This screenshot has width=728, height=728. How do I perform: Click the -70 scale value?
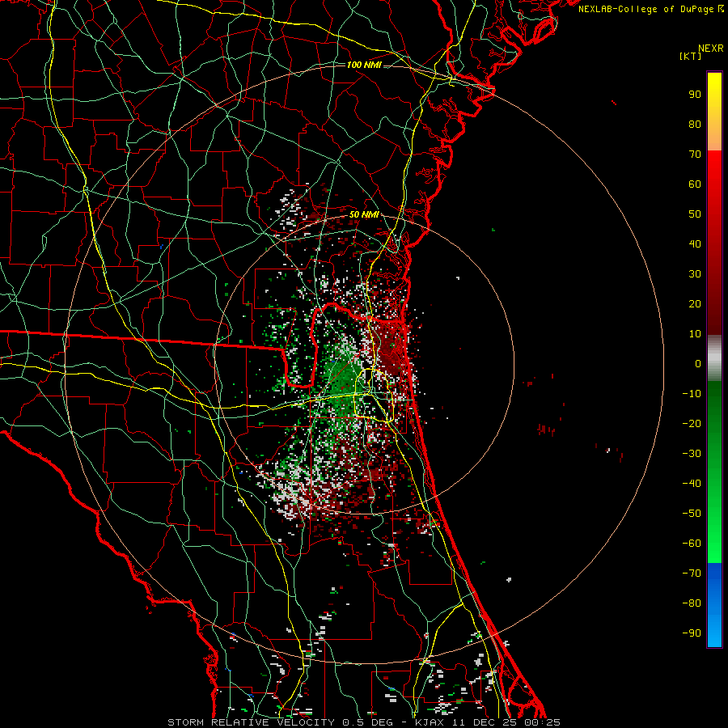(692, 573)
